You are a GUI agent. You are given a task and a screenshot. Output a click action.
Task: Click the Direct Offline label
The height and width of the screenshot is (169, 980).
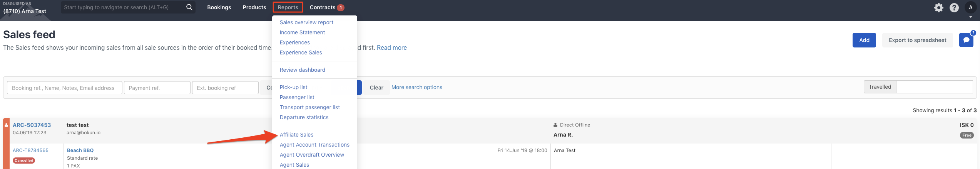[x=575, y=125]
